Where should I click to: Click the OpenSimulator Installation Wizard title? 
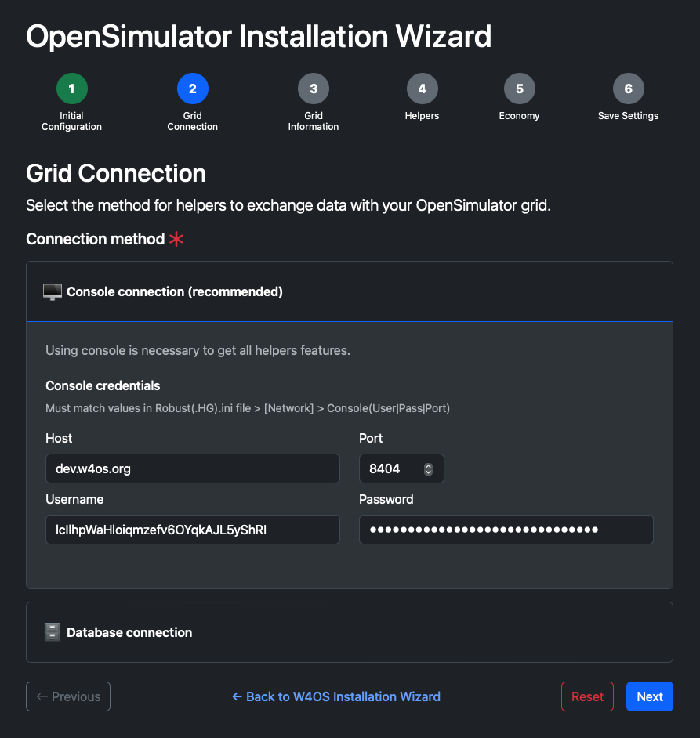click(x=259, y=36)
